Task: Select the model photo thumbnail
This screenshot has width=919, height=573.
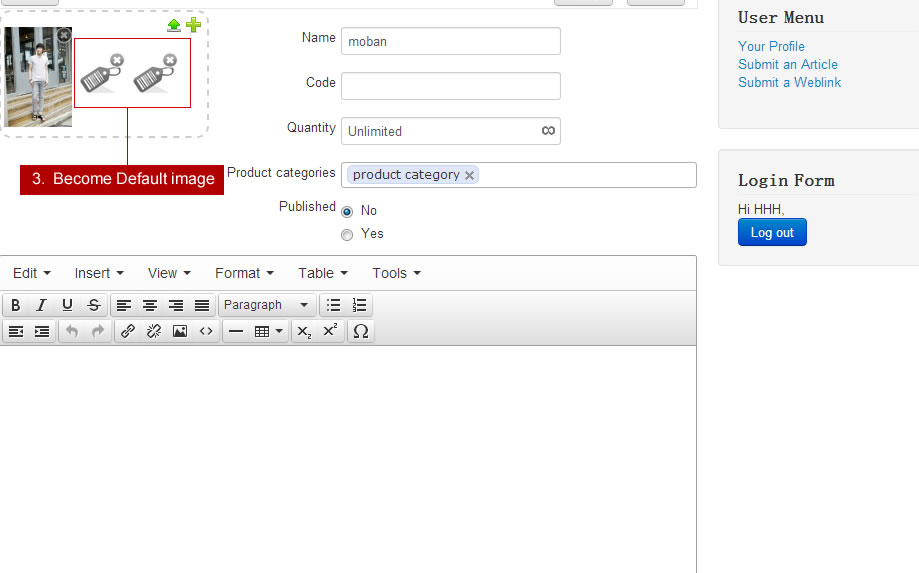Action: point(38,77)
